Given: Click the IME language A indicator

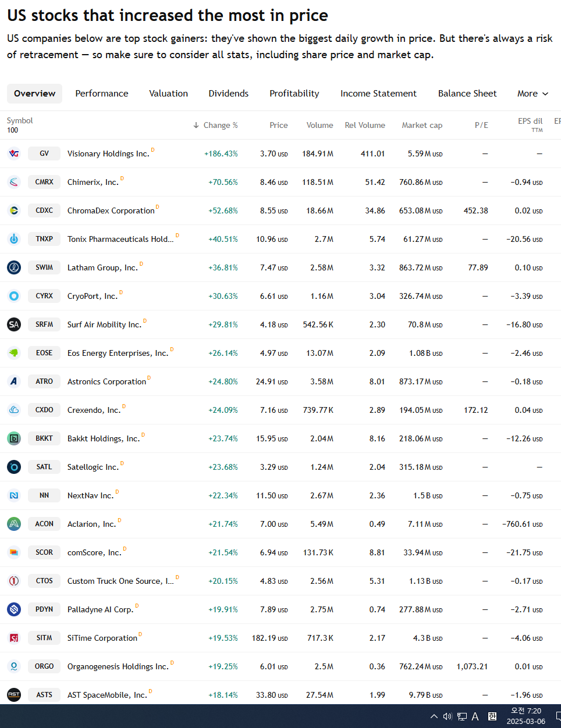Looking at the screenshot, I should pos(475,716).
